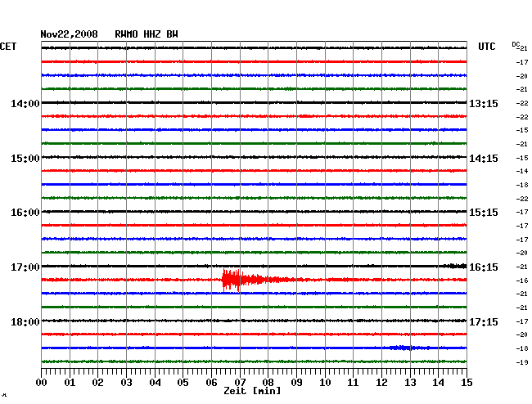Click the date label Nov22,2008
Image resolution: width=532 pixels, height=404 pixels.
pos(69,34)
